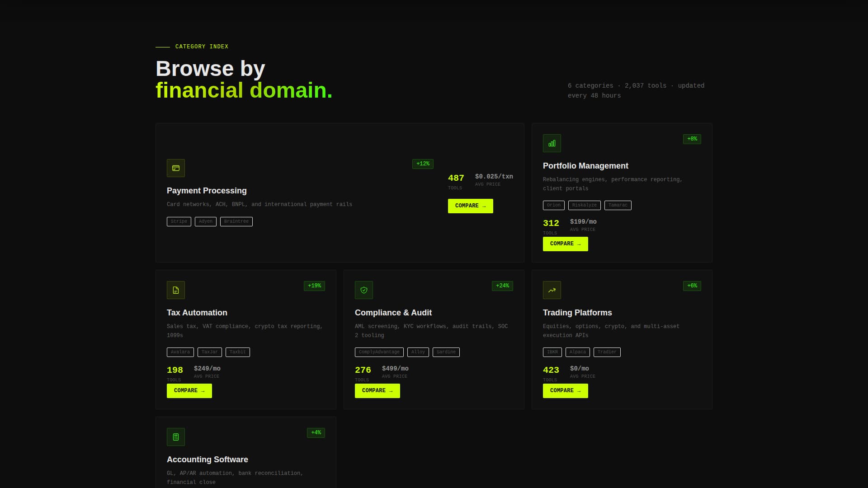
Task: Click the GL, AP/AR automation description
Action: coord(235,478)
